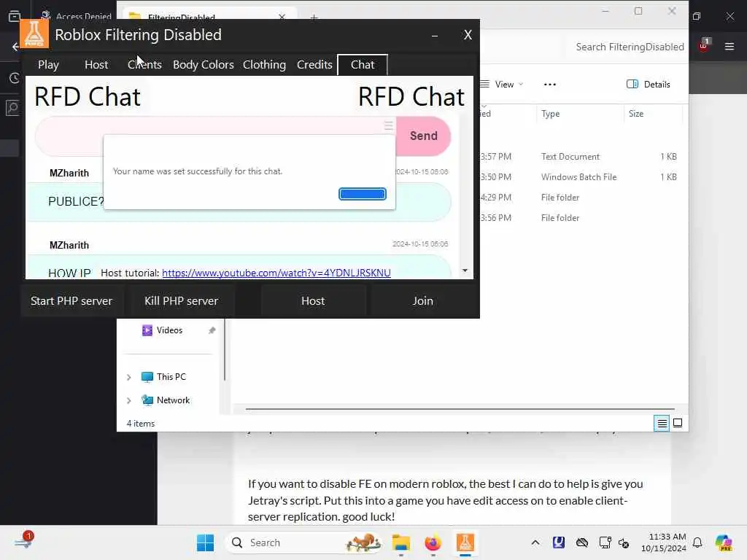
Task: Confirm the name-set dialog with blue button
Action: pos(363,194)
